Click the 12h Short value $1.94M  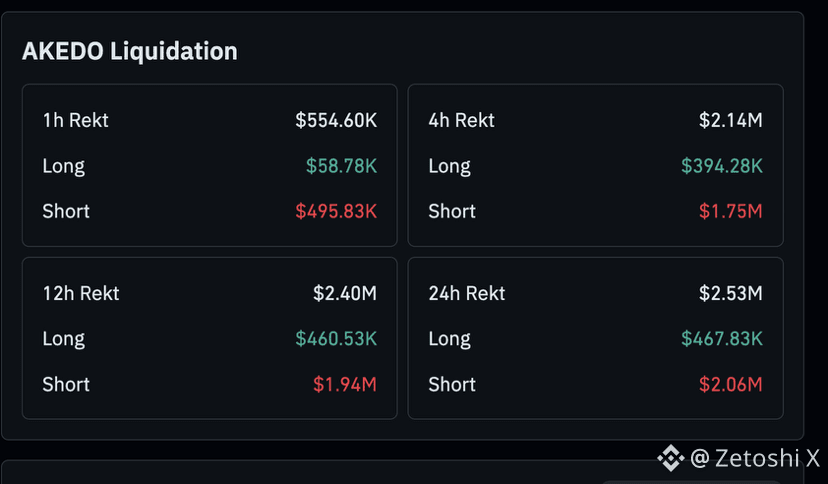pos(345,384)
